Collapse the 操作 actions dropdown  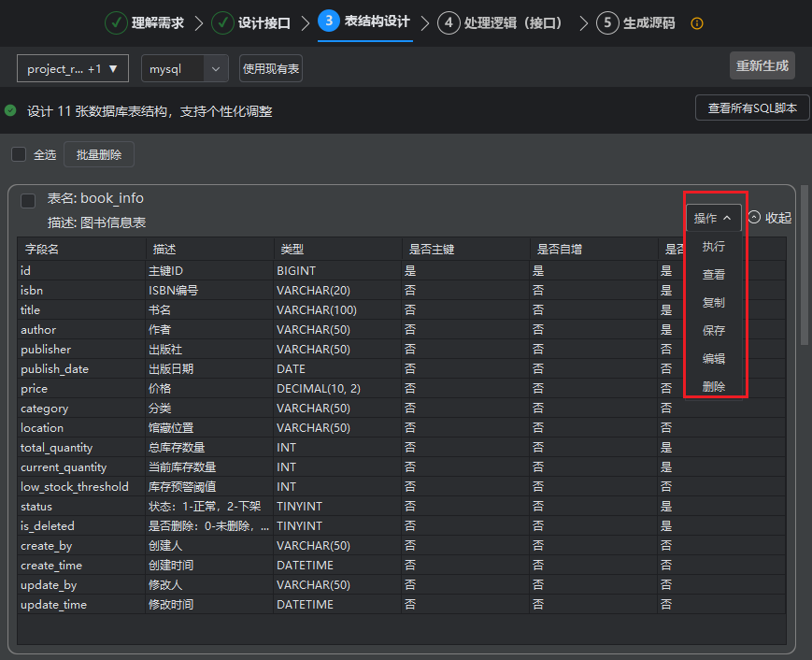713,218
